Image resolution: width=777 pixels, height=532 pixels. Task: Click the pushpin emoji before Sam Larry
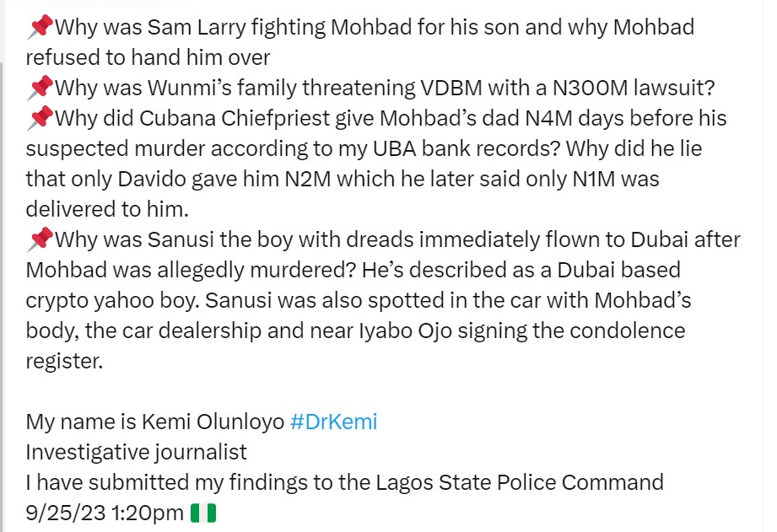tap(40, 26)
